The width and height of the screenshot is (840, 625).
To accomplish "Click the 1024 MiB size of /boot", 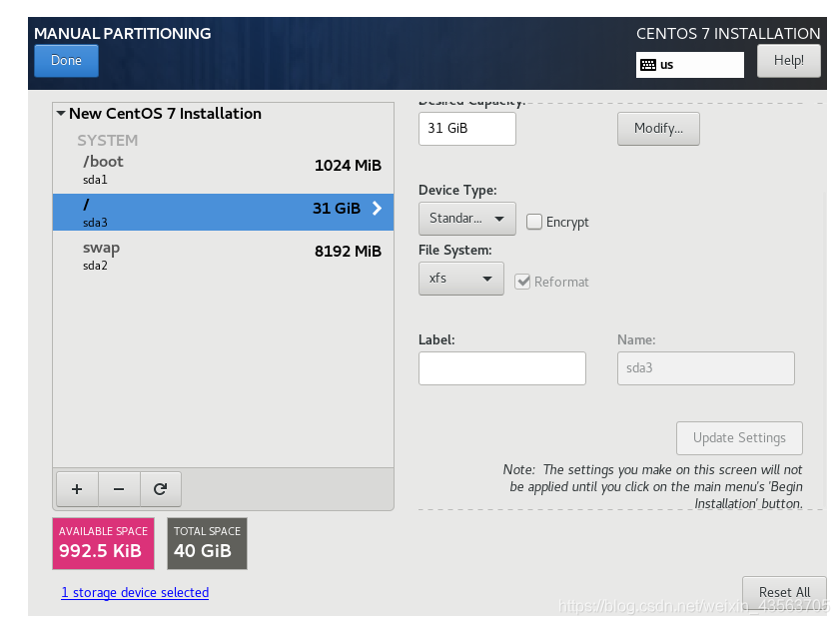I will [348, 166].
